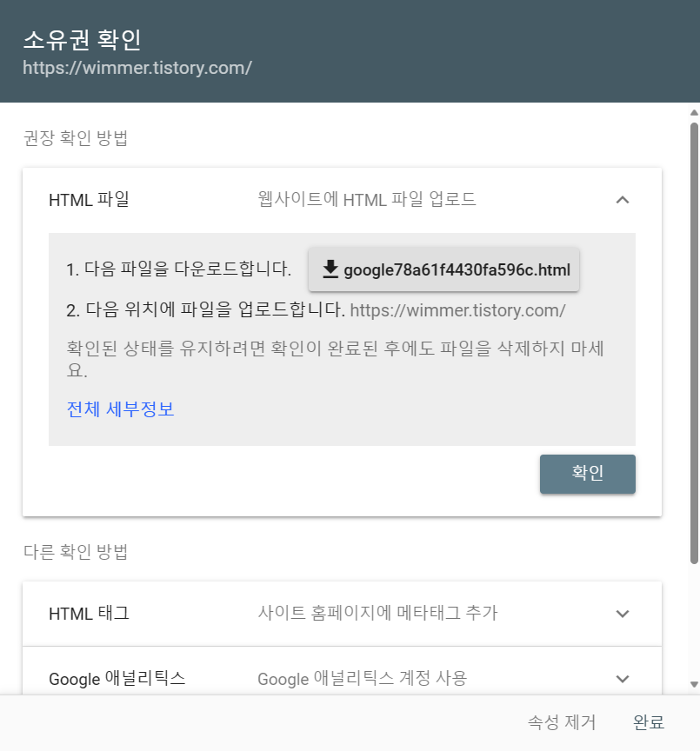Click the Google 애널리틱스 row title
This screenshot has width=700, height=751.
point(117,679)
